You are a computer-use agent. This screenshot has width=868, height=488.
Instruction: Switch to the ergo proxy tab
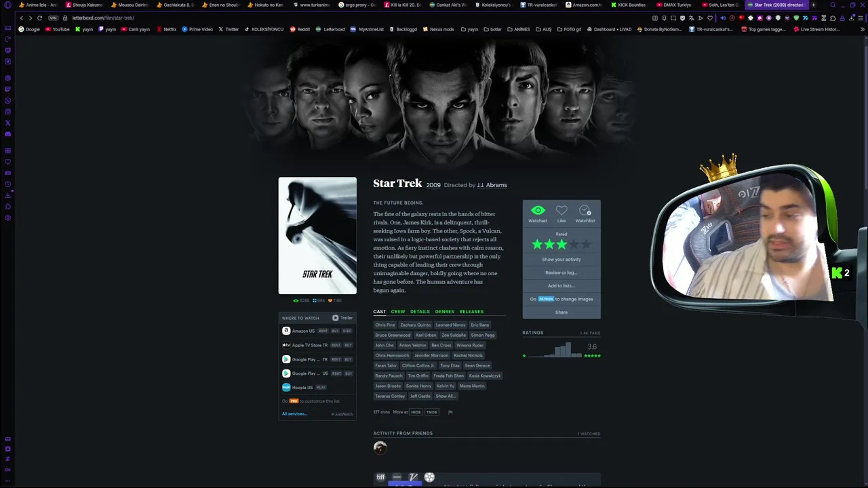pyautogui.click(x=357, y=5)
